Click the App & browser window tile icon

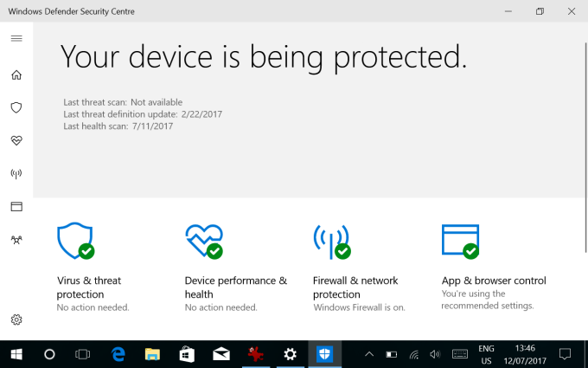(460, 242)
